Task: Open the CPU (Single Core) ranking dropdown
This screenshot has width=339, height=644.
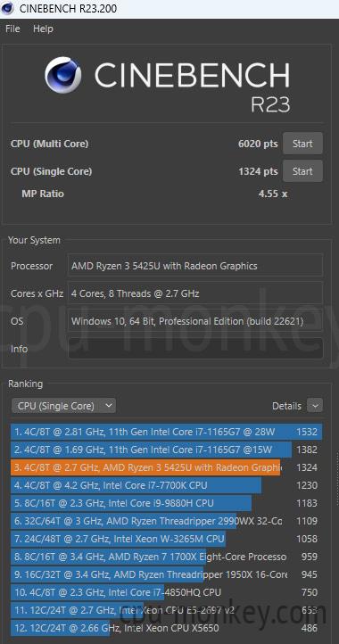Action: click(63, 406)
